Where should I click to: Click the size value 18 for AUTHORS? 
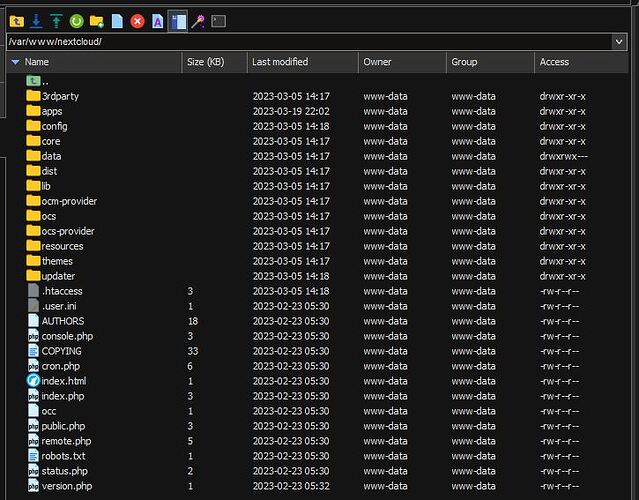[193, 321]
